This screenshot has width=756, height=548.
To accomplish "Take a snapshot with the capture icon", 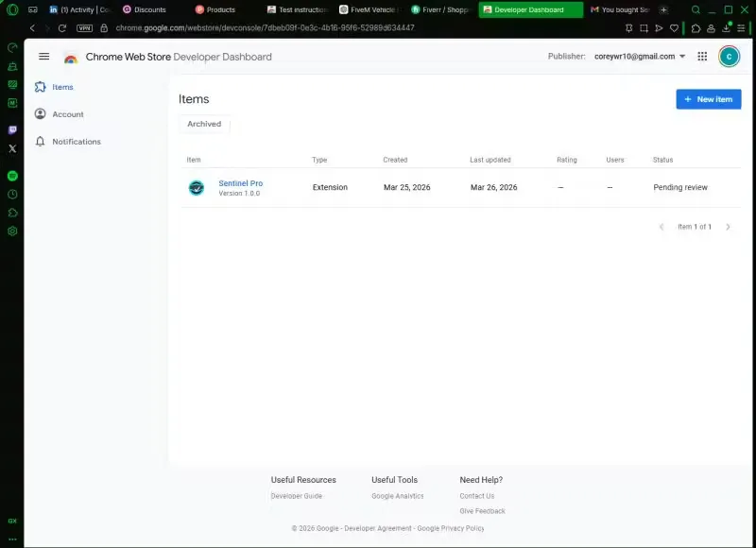I will (644, 28).
